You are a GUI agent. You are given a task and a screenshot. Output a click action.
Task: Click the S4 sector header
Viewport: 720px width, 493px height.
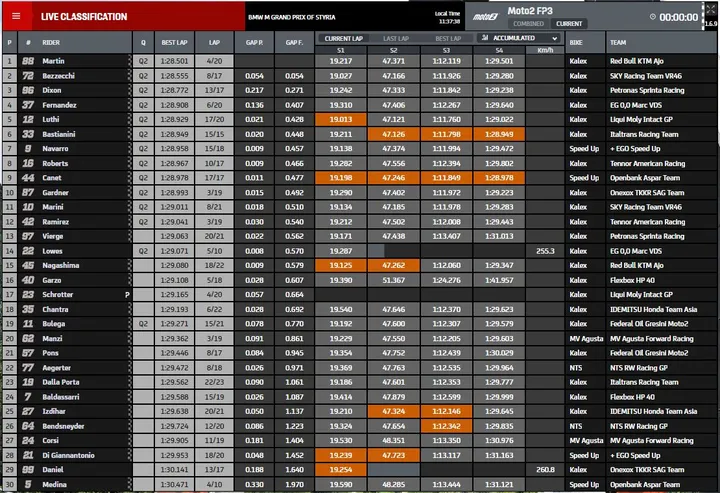[499, 50]
